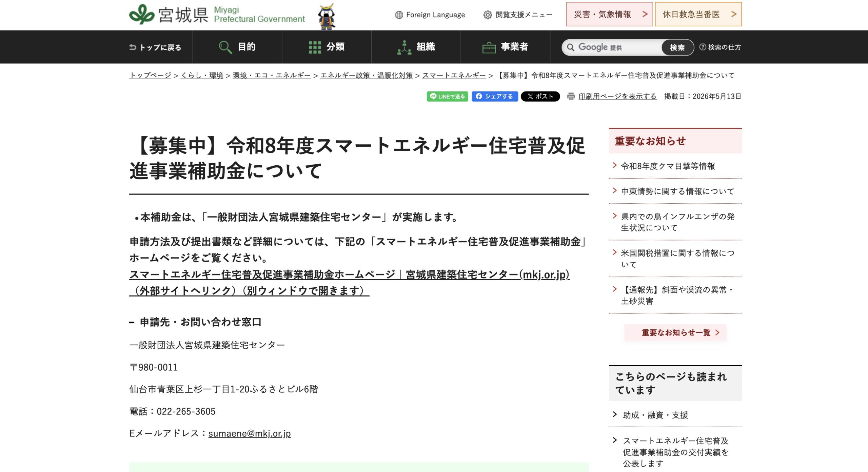Open 令和8年度クマ目撃等情報 notice
This screenshot has width=868, height=472.
pos(668,166)
